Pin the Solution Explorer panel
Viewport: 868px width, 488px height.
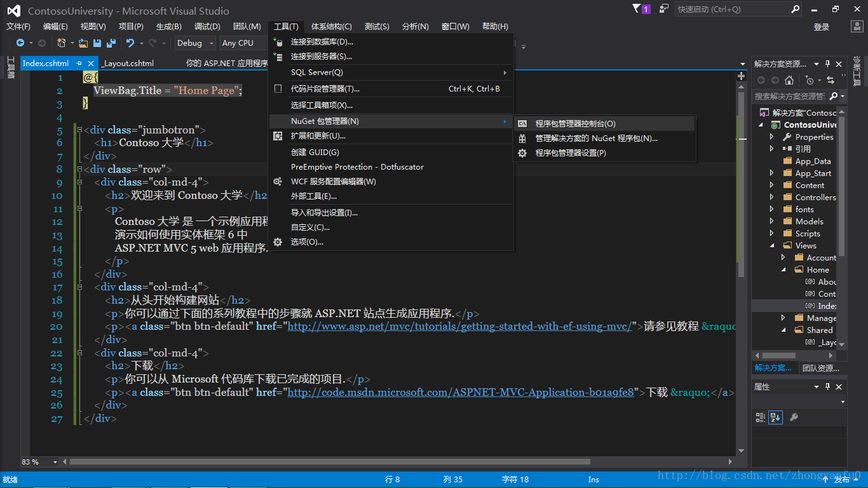(828, 64)
